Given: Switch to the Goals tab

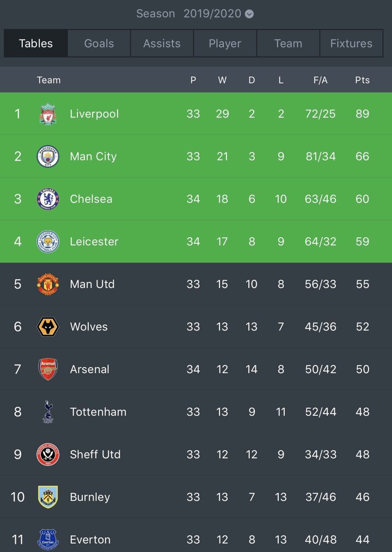Looking at the screenshot, I should 99,44.
